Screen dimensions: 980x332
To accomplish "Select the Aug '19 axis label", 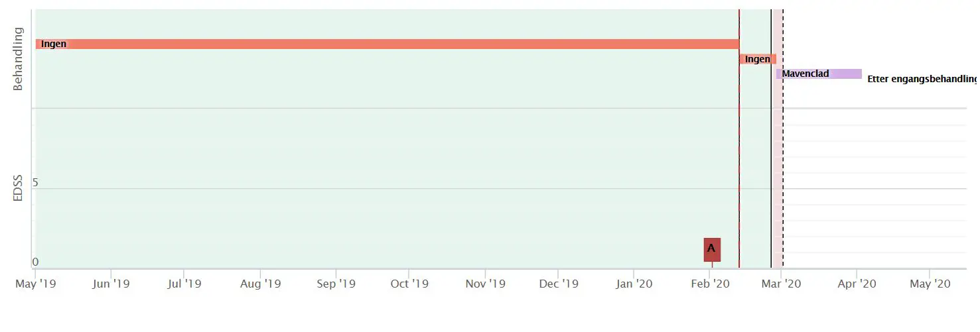I will click(260, 284).
